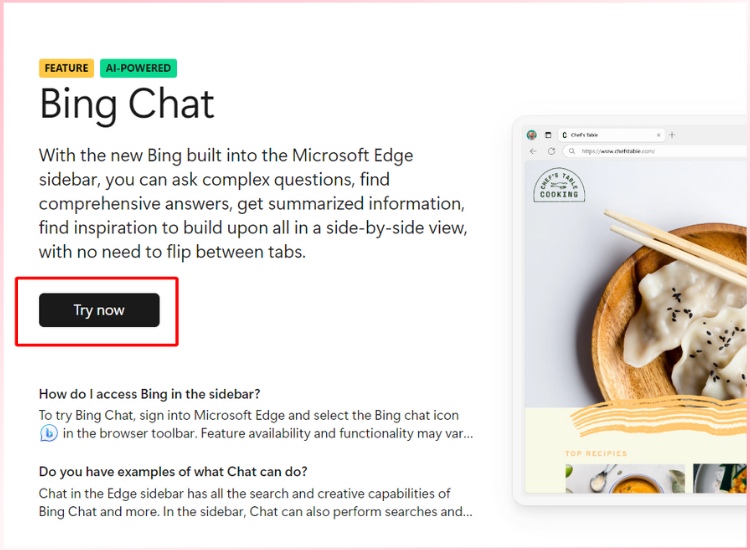Screen dimensions: 750x550
Task: Open a new tab with plus icon
Action: pyautogui.click(x=672, y=134)
